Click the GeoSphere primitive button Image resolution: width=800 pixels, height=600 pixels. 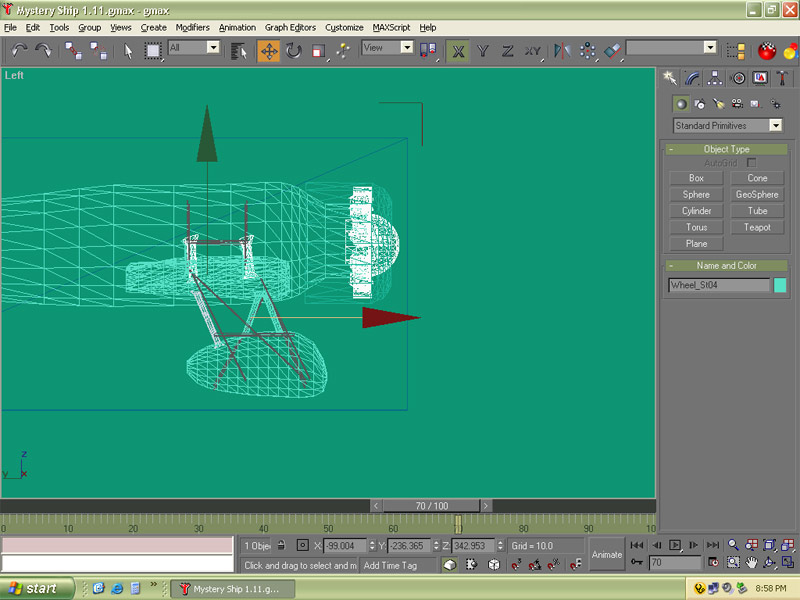pyautogui.click(x=757, y=194)
